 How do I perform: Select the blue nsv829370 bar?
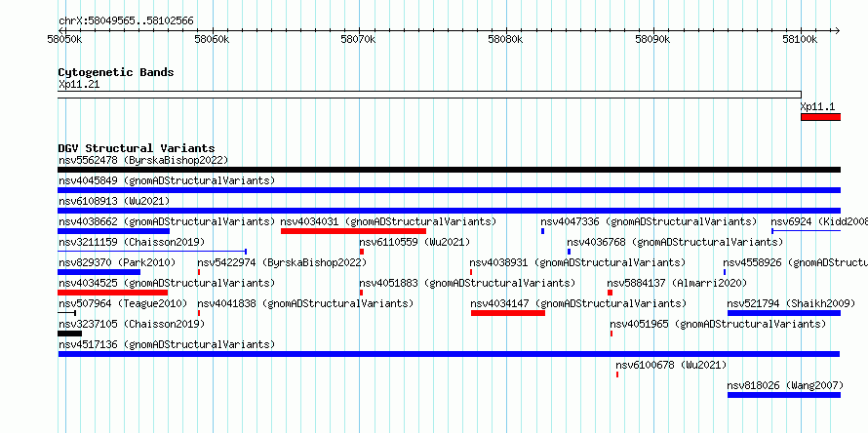click(x=99, y=272)
